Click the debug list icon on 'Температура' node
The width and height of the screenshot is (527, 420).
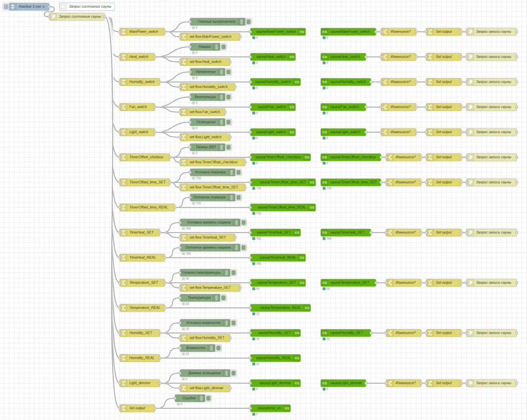tap(217, 298)
